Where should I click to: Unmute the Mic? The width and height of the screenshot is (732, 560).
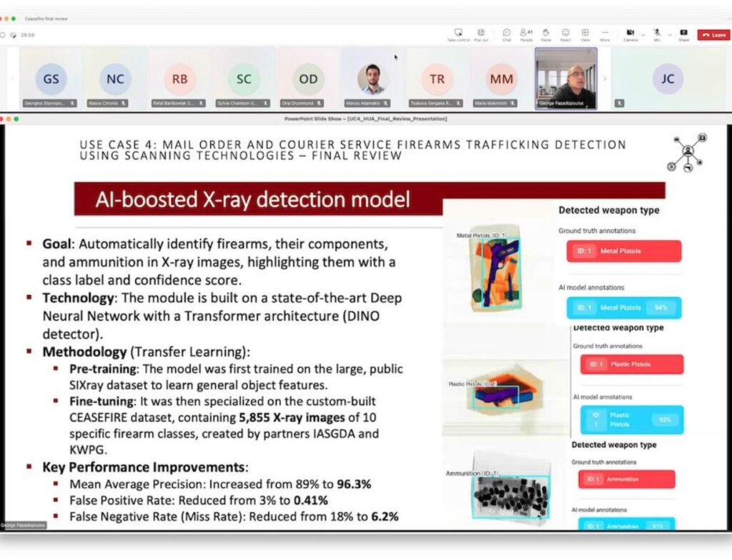(x=656, y=34)
